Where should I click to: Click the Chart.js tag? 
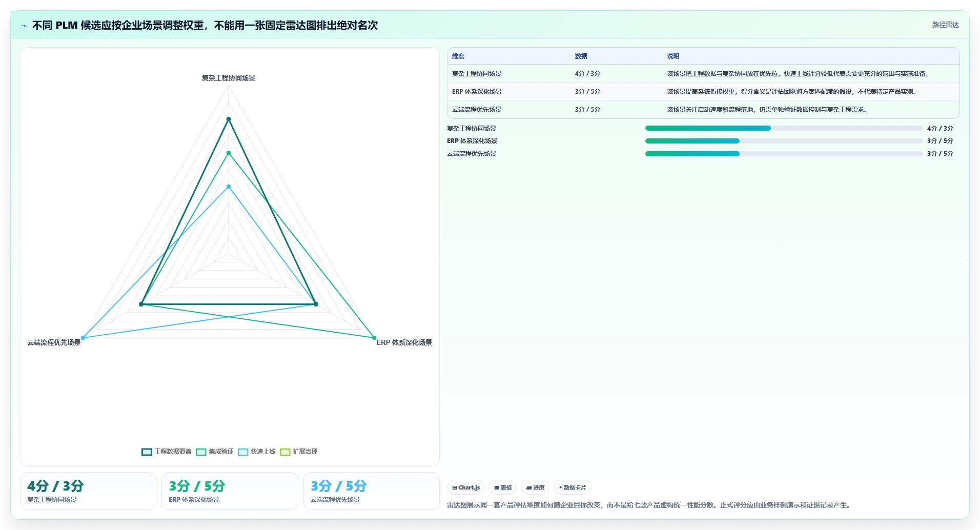point(466,487)
